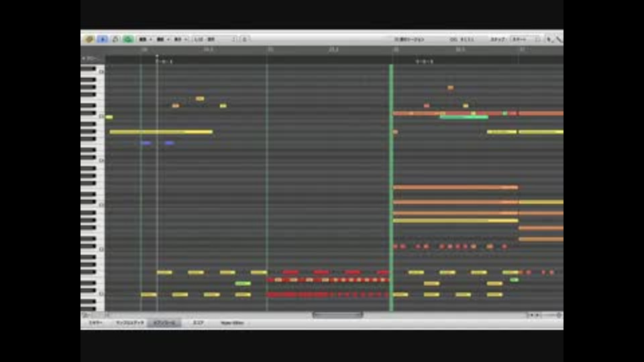Open the 1/16 note quantize dropdown
This screenshot has width=644, height=362.
tap(215, 40)
